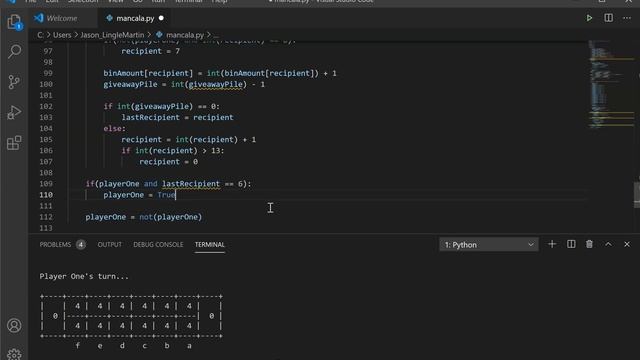This screenshot has width=640, height=360.
Task: Open editor More Actions ellipsis
Action: point(627,18)
